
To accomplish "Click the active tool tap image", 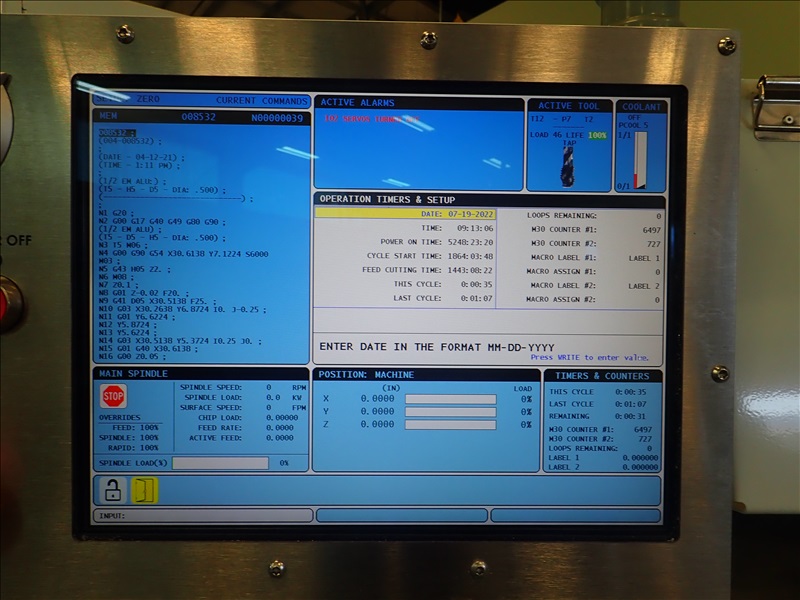I will point(569,163).
